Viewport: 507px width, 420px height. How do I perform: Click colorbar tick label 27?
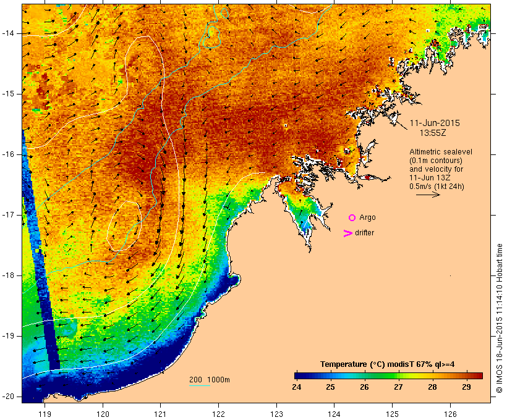pyautogui.click(x=398, y=387)
